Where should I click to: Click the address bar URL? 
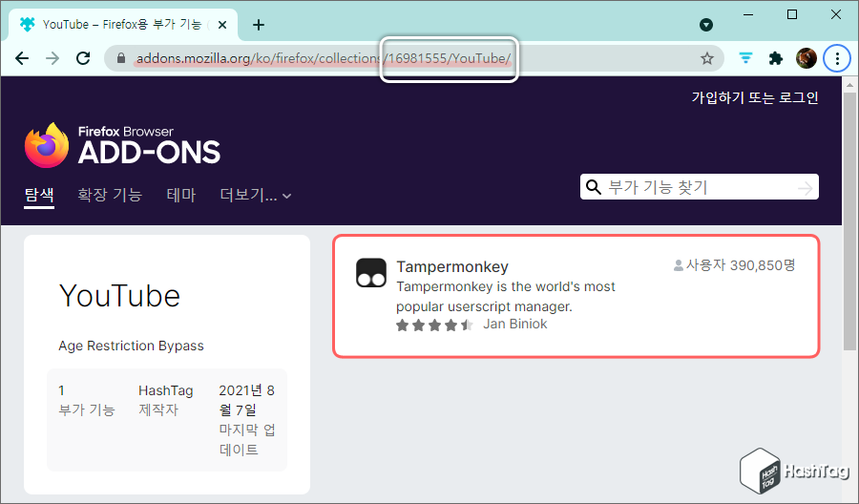[324, 58]
